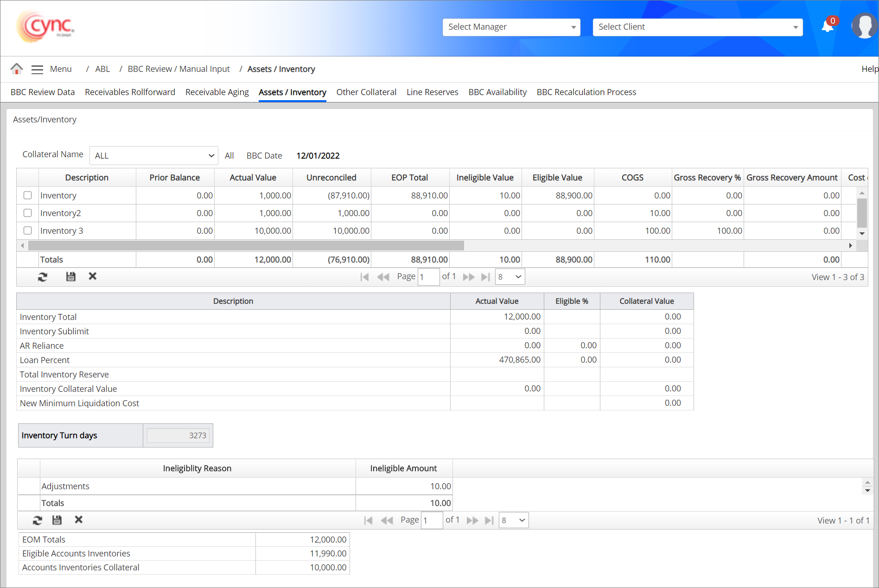Select the Inventory2 row checkbox
Image resolution: width=879 pixels, height=588 pixels.
point(28,213)
